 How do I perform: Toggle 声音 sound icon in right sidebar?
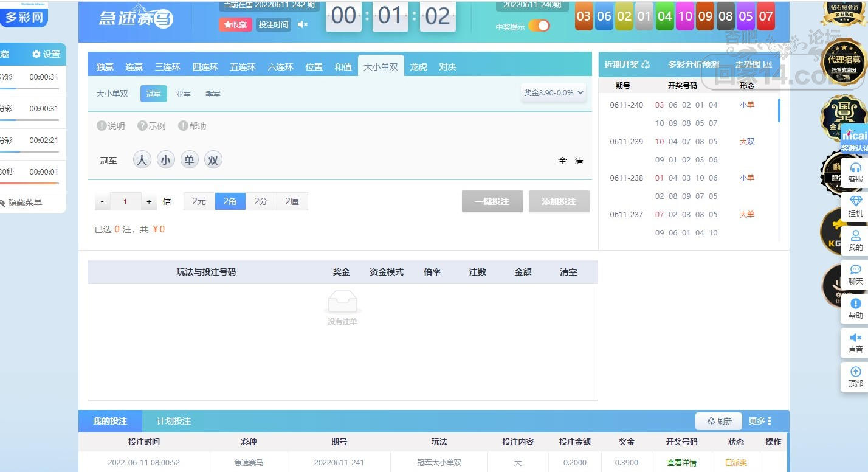coord(855,338)
